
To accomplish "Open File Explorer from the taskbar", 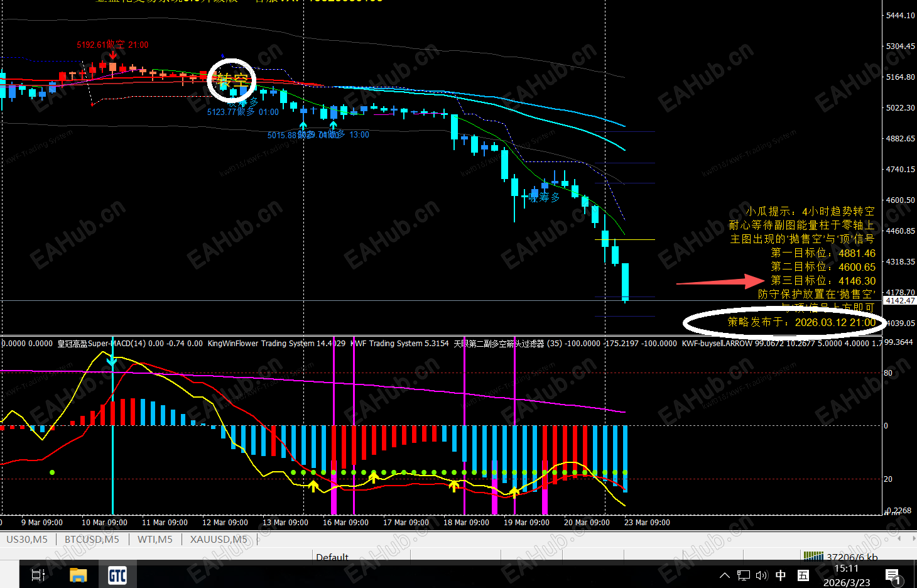I will (78, 575).
